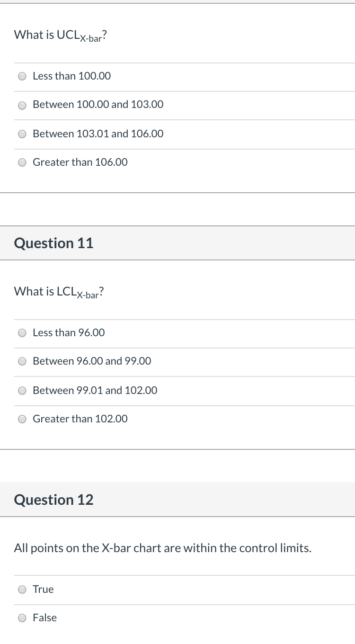Select the 'Less than 96.00' radio button
Image resolution: width=355 pixels, height=644 pixels.
pos(22,333)
